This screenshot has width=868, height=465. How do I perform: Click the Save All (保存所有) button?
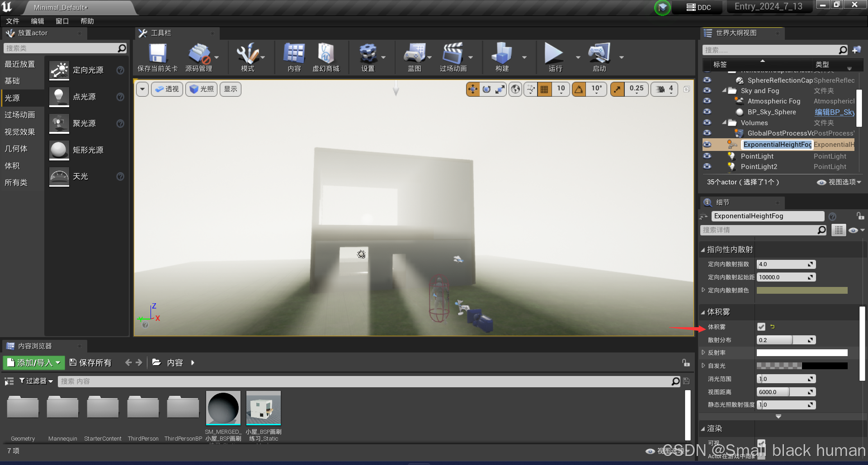(x=90, y=362)
